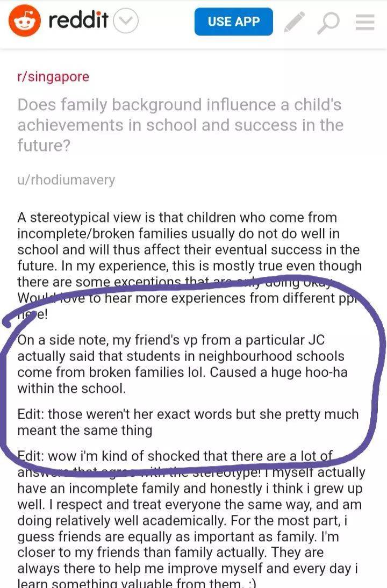The image size is (387, 588).
Task: Open the post title about family background
Action: point(180,125)
